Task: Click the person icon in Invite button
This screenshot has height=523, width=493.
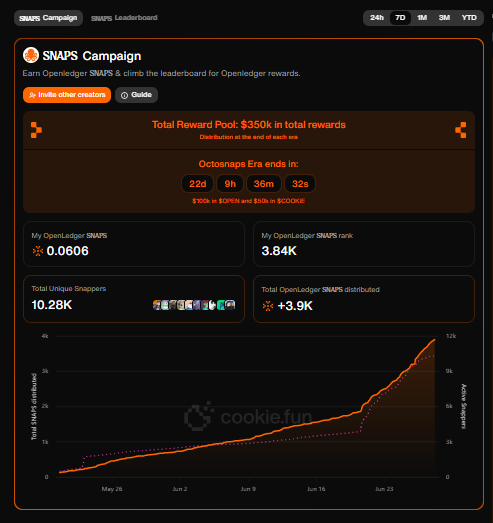Action: 32,95
